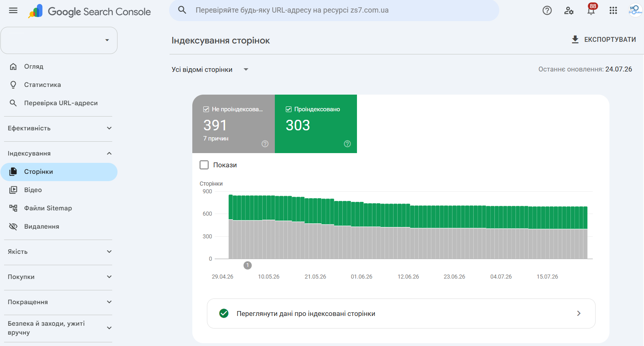The image size is (644, 346).
Task: Enable the Покази checkbox
Action: coord(204,165)
